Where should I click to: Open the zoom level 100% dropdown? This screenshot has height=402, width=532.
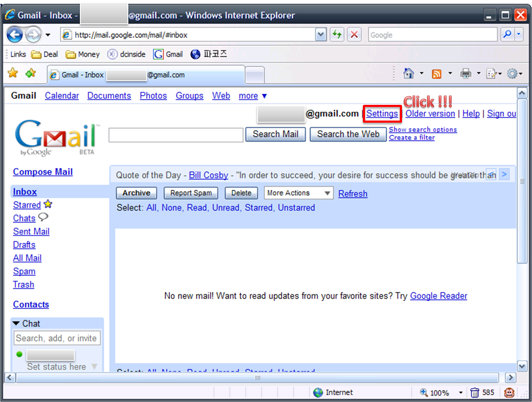point(461,393)
